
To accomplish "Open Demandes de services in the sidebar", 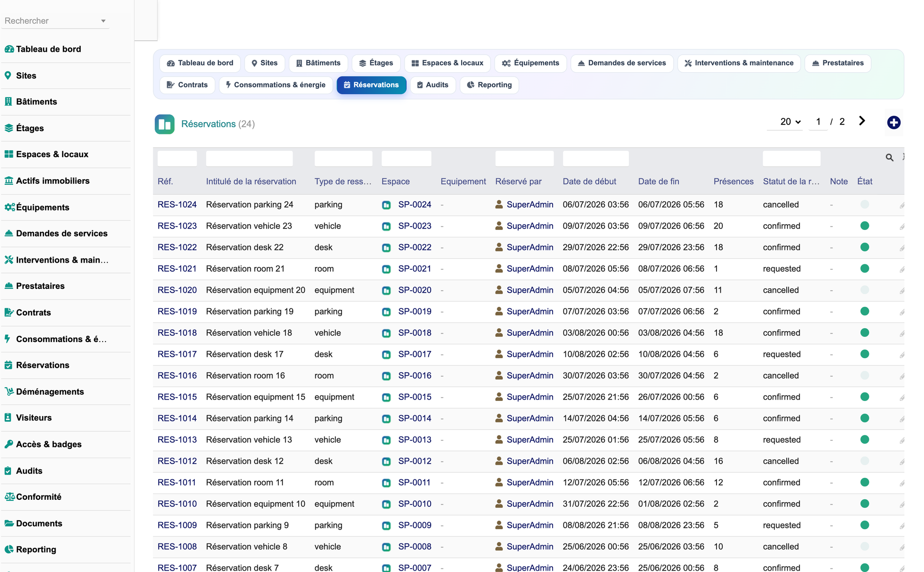I will point(56,233).
